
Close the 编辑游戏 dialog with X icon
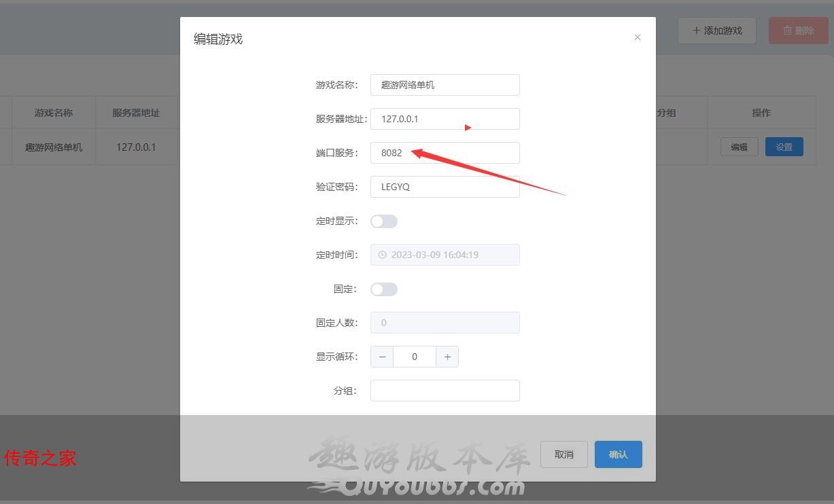[x=638, y=37]
